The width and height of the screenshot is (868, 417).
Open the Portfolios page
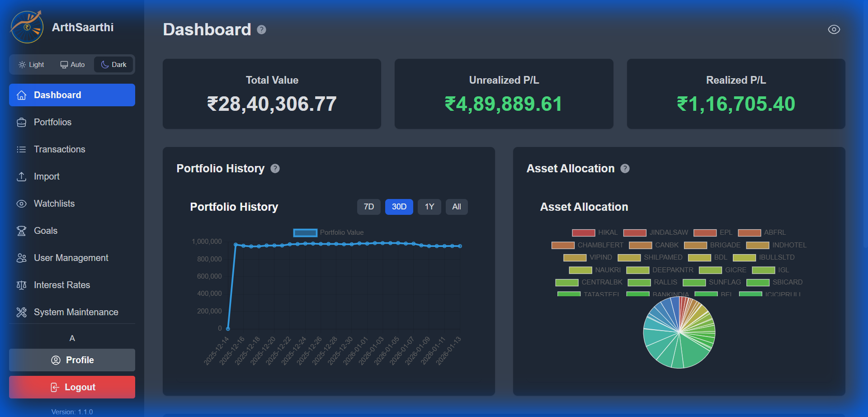tap(52, 123)
